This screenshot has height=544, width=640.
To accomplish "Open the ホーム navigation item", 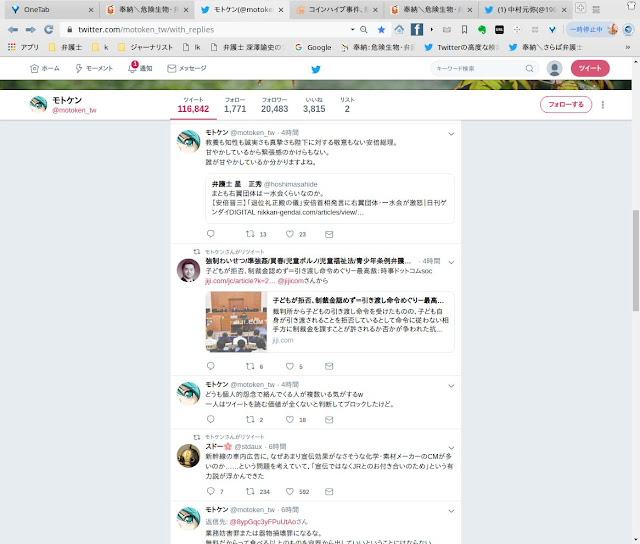I will 45,68.
